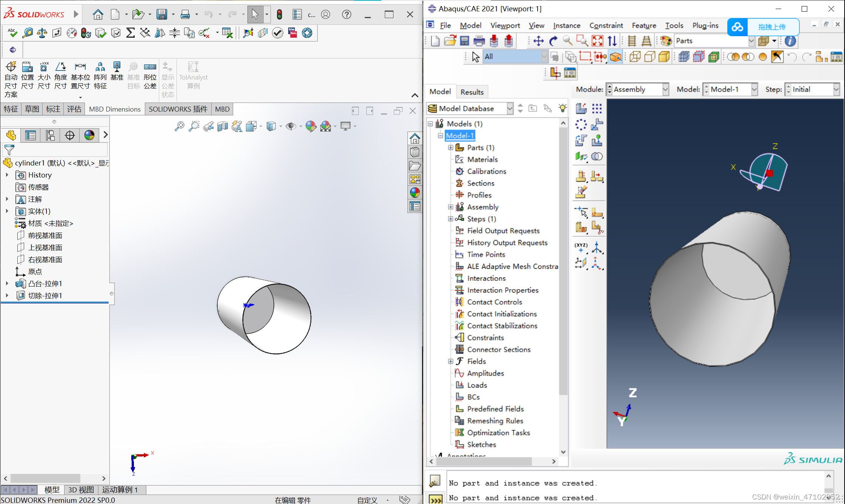Viewport: 845px width, 504px height.
Task: Toggle the model tree filter lightbulb in Abaqus
Action: tap(563, 108)
